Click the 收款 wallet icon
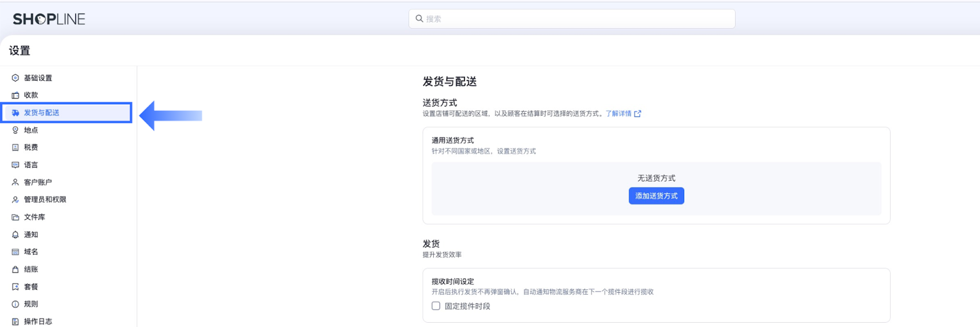 15,95
